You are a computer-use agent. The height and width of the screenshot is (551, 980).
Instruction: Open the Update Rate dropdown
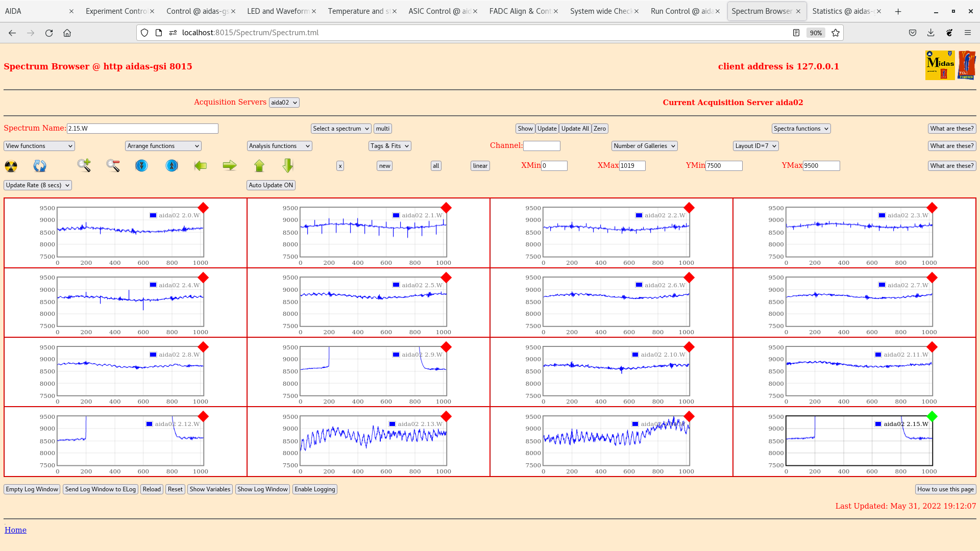click(38, 185)
